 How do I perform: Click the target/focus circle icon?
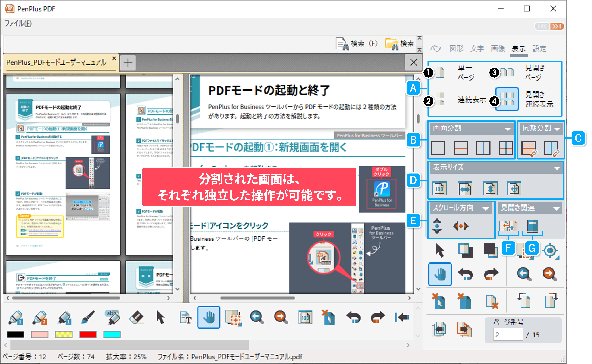[550, 251]
